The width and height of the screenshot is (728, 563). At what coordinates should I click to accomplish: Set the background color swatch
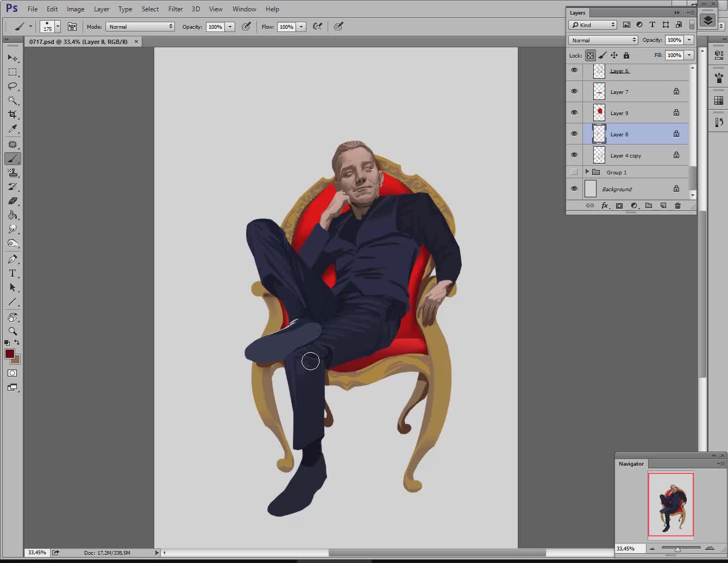pyautogui.click(x=17, y=360)
